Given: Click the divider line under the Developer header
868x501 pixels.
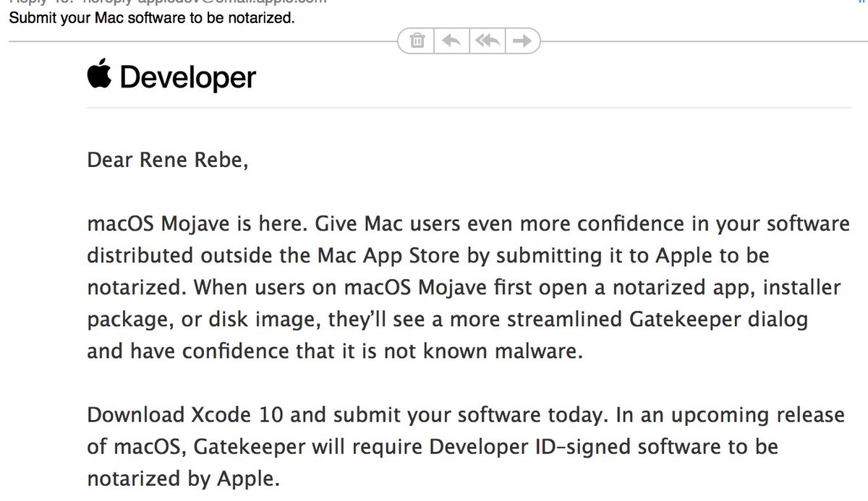Looking at the screenshot, I should point(470,110).
